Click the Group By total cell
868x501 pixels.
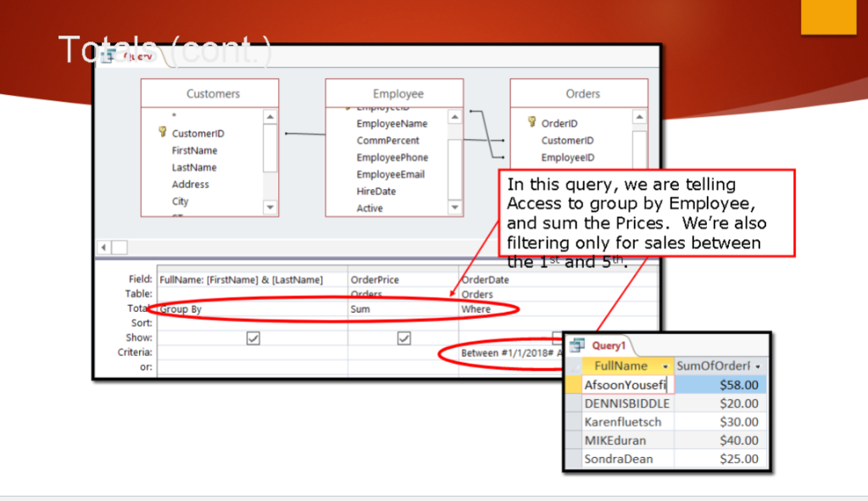point(253,309)
